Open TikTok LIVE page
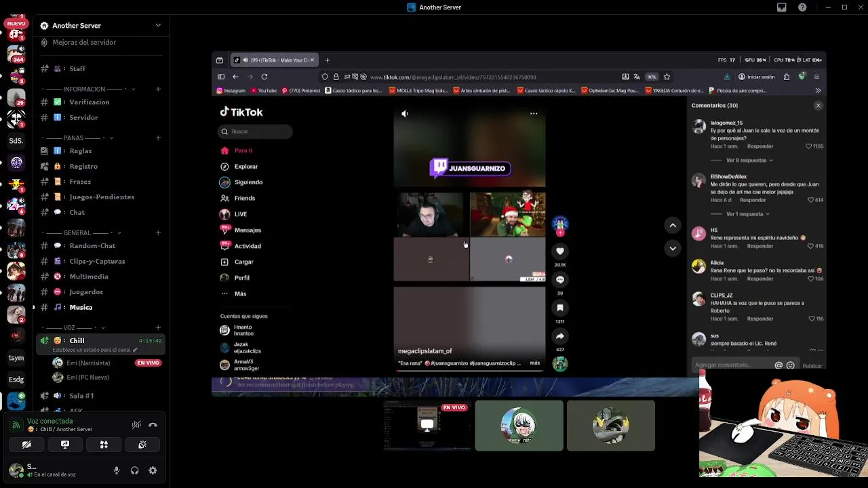Screen dimensions: 868x488 pyautogui.click(x=233, y=214)
